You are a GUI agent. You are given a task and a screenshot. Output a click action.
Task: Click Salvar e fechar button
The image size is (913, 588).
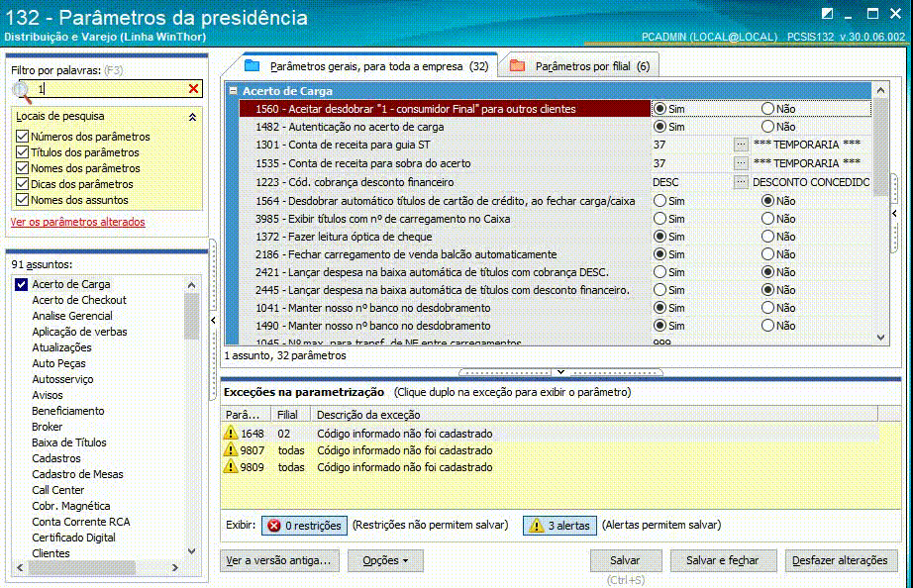tap(723, 560)
